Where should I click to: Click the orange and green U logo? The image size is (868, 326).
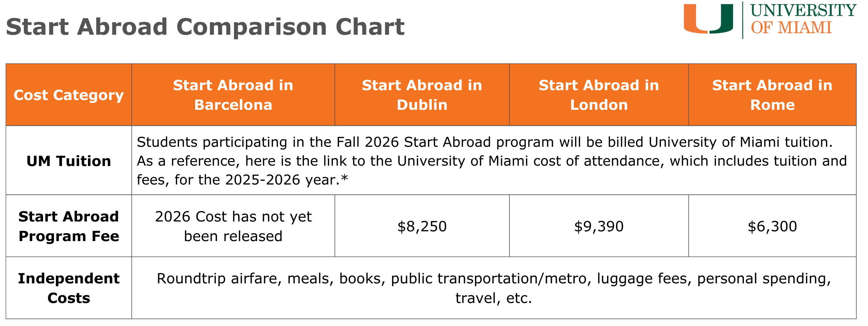point(708,19)
